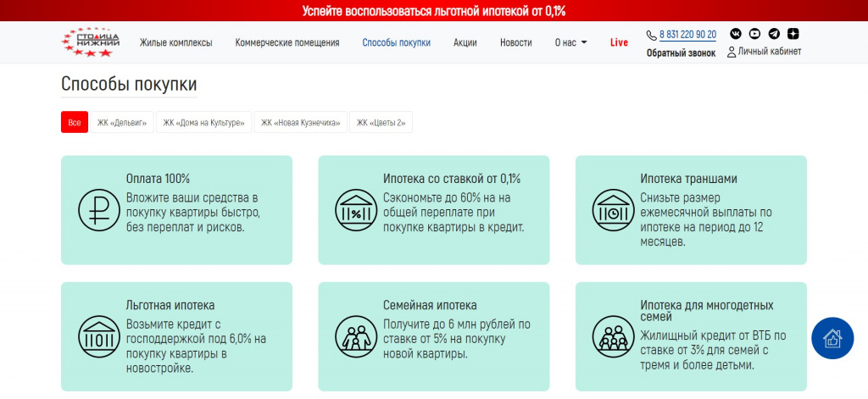Filter by ЖК «Новая Кузнечиха»
The image size is (868, 399).
pos(301,122)
